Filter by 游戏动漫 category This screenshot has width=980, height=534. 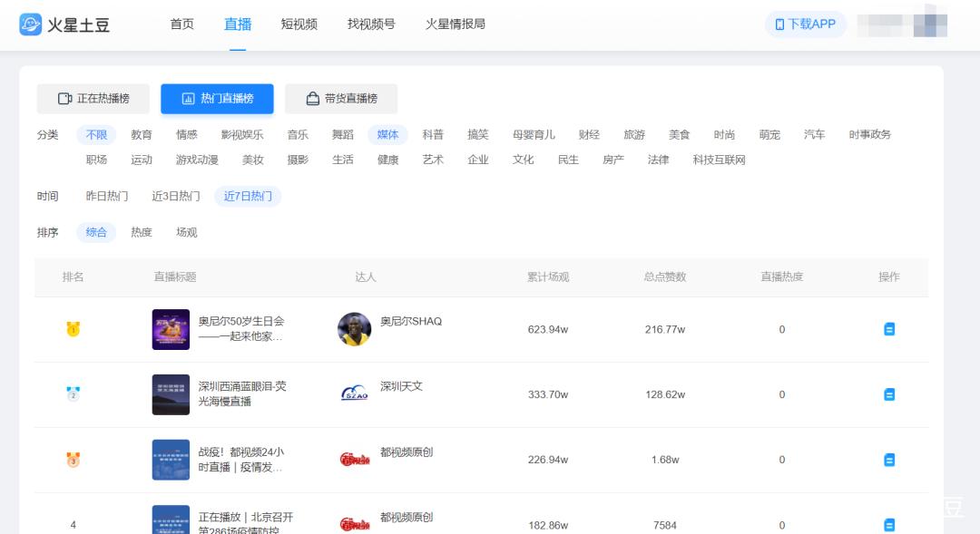pyautogui.click(x=197, y=160)
